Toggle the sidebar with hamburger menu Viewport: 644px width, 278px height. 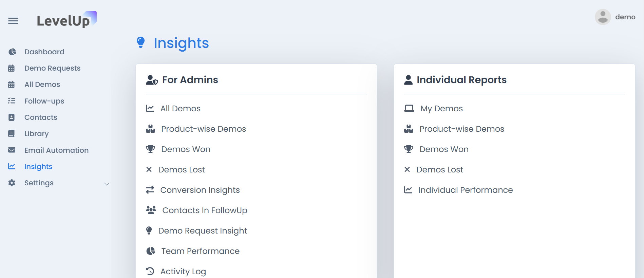(x=13, y=21)
